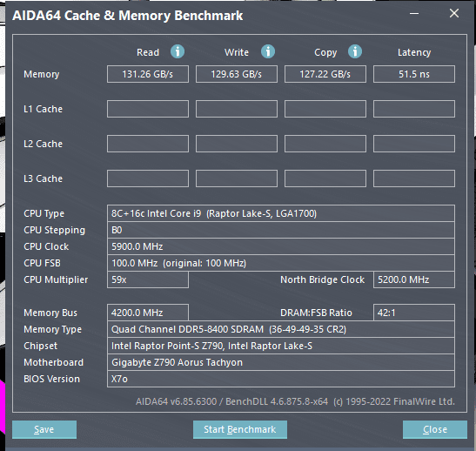Select Memory copy value 127.22 GB/s
Viewport: 476px width, 451px height.
pos(325,74)
